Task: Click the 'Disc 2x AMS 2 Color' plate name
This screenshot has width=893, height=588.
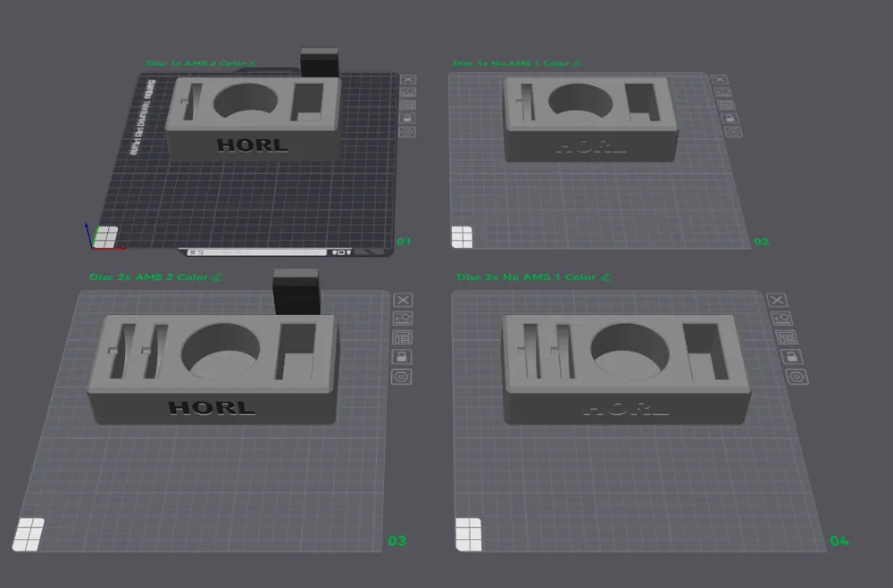Action: (148, 277)
